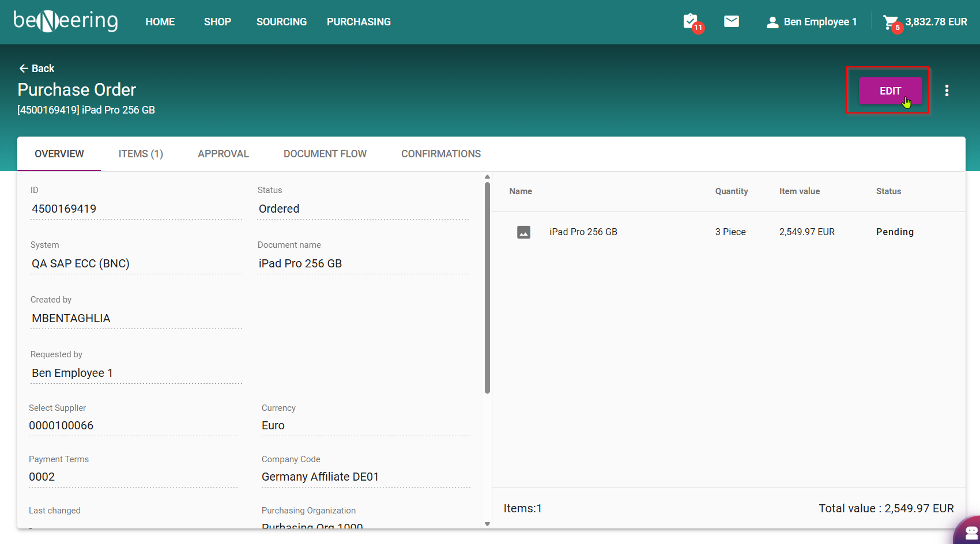980x544 pixels.
Task: Navigate to HOME in the top menu
Action: click(x=160, y=22)
